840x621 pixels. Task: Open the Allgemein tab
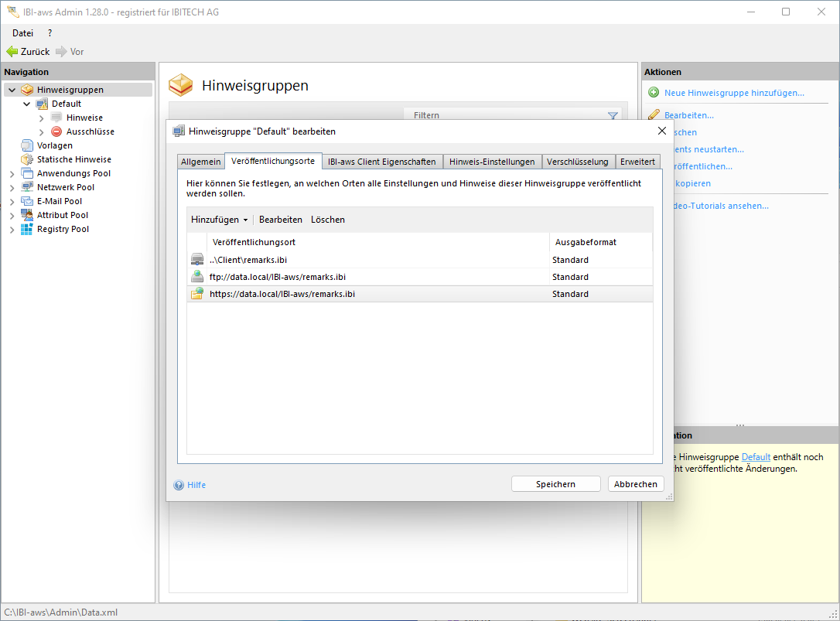201,162
